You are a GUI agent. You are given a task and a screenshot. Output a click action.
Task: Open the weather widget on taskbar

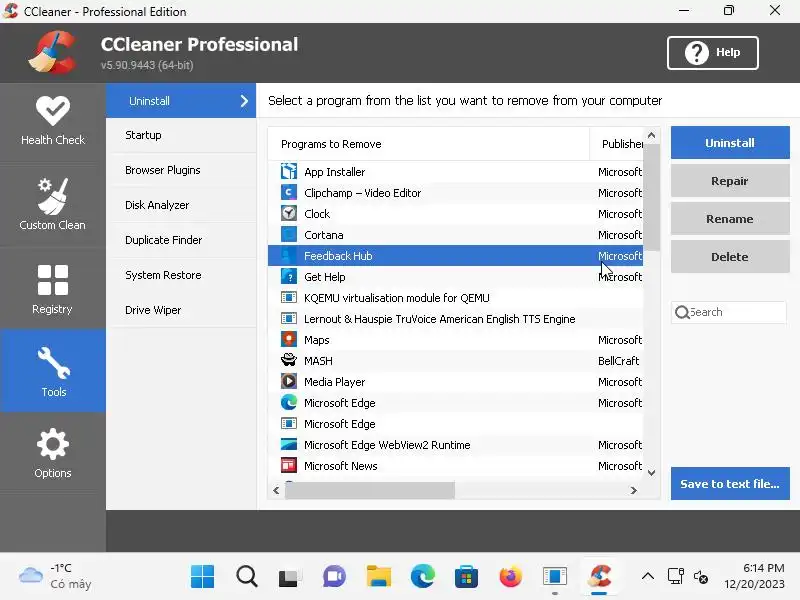(55, 576)
